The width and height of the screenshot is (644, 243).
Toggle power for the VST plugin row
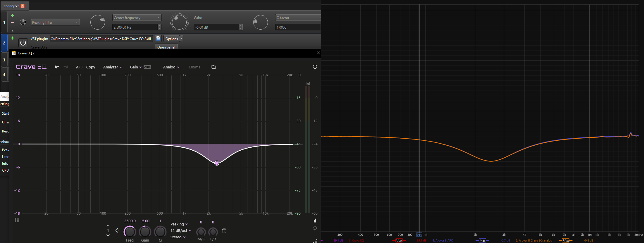[x=23, y=43]
